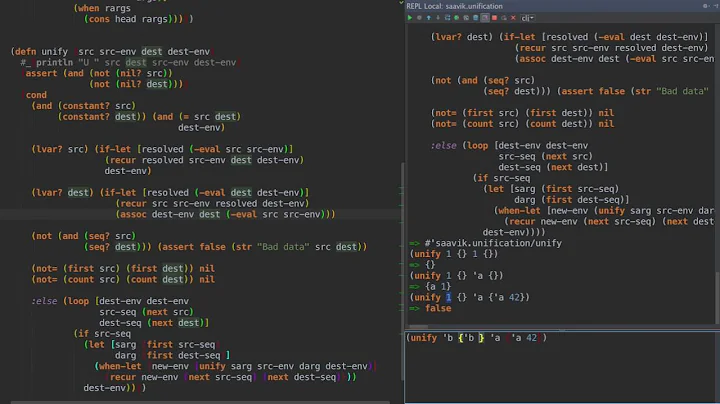
Task: Click "Bad data" string in left editor
Action: 283,247
